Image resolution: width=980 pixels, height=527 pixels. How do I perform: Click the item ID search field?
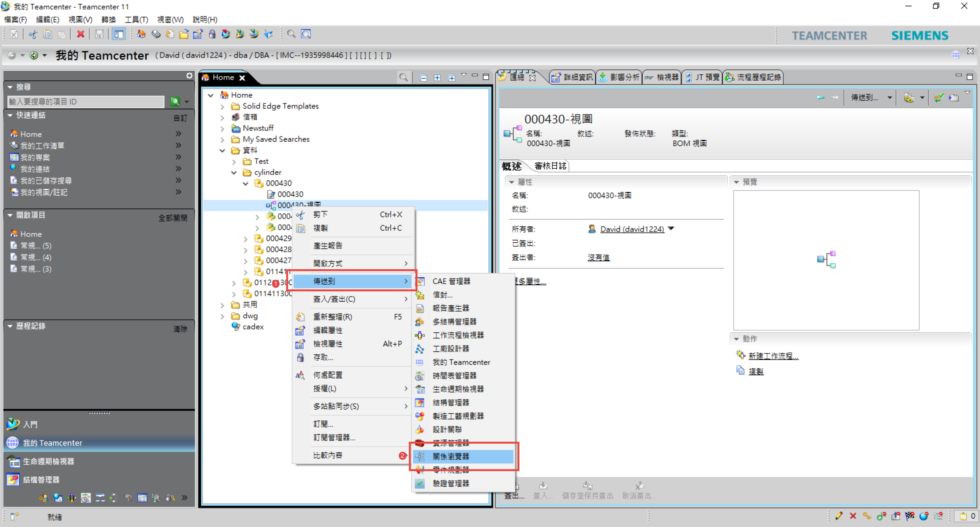tap(86, 102)
